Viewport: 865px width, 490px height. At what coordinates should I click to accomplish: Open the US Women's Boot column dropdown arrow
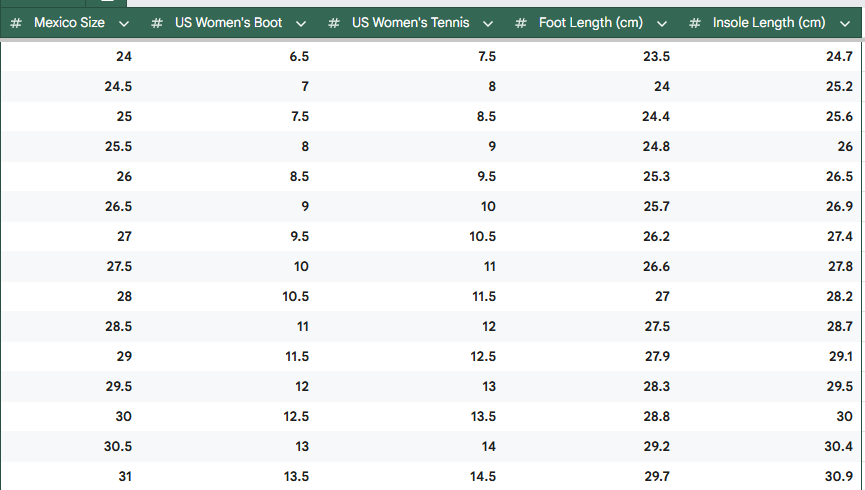[301, 24]
